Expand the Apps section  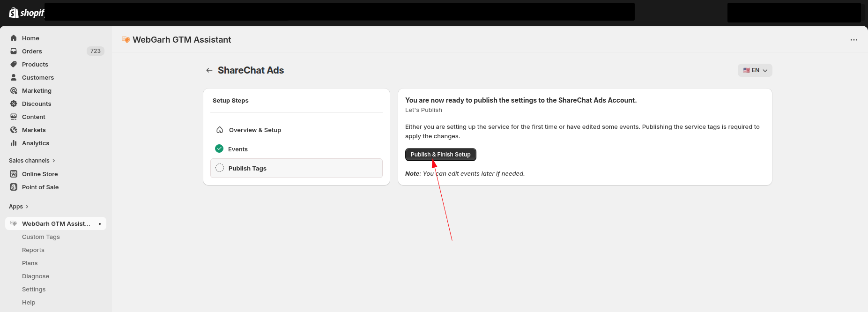coord(19,207)
